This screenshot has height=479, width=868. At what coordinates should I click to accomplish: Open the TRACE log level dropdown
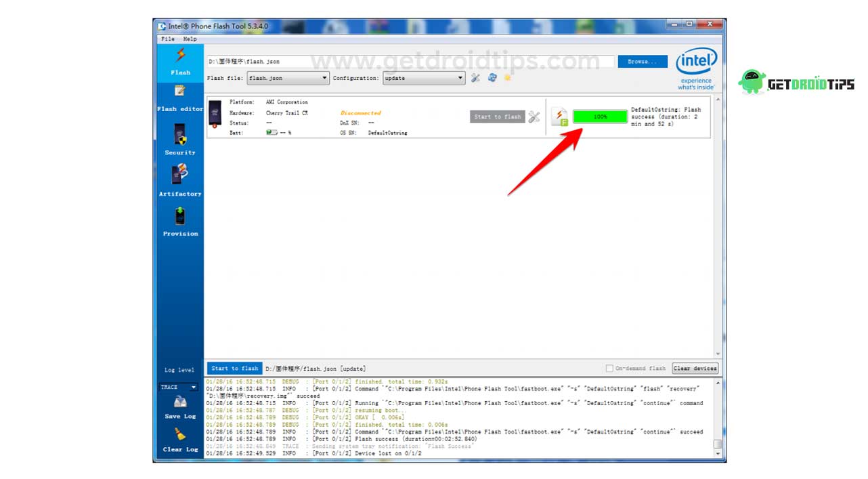point(179,387)
